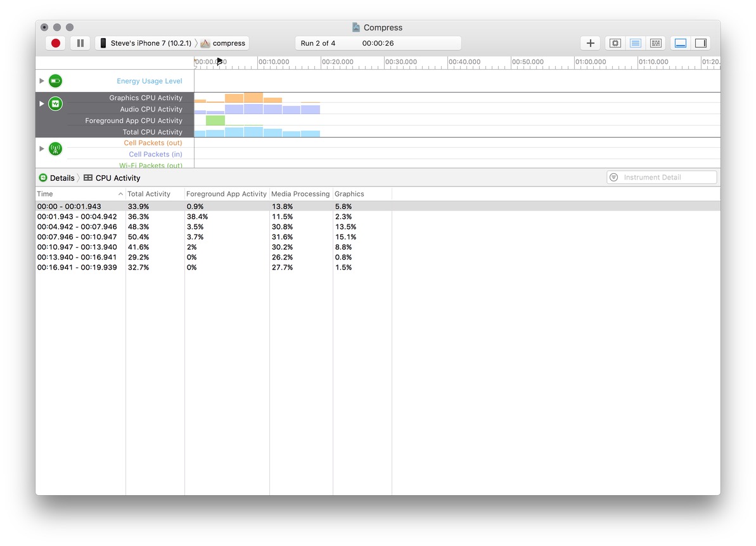Select the Instruments strategy view icon

click(x=636, y=43)
